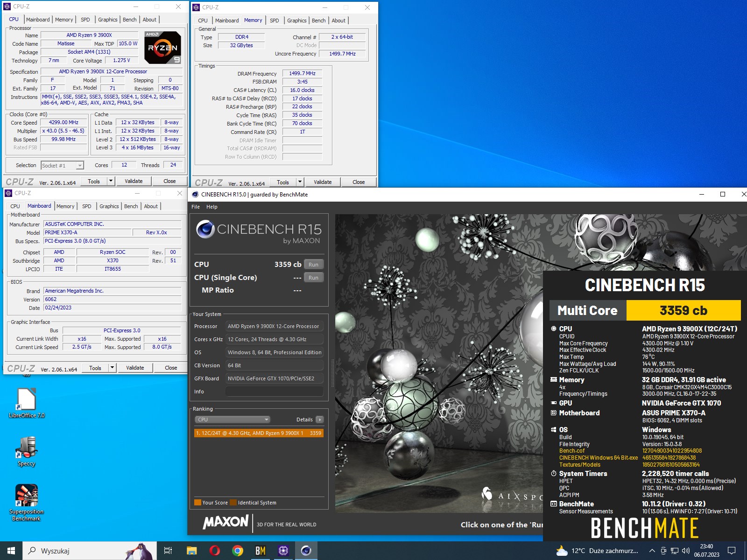The image size is (747, 560).
Task: Open the Help menu in Cinebench
Action: coord(212,207)
